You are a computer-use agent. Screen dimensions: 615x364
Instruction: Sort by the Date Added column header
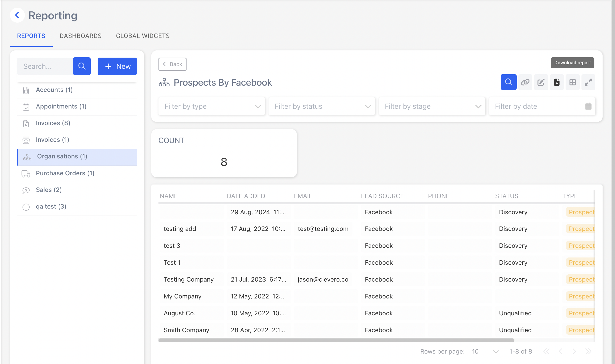click(x=246, y=196)
